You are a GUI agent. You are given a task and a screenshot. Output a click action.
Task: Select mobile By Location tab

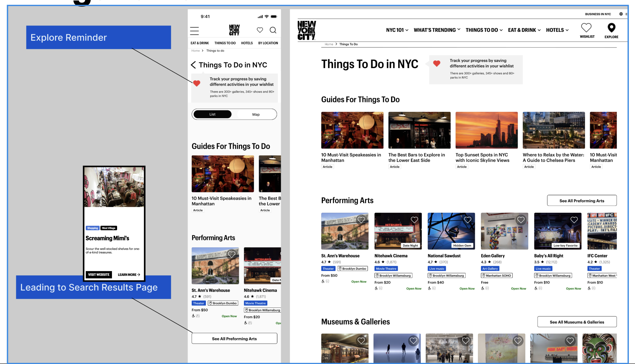pyautogui.click(x=268, y=43)
